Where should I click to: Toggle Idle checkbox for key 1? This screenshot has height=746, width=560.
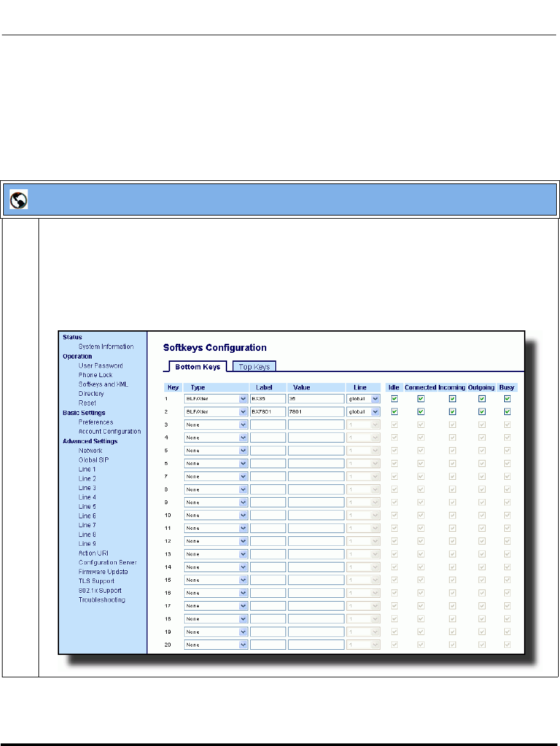tap(395, 399)
